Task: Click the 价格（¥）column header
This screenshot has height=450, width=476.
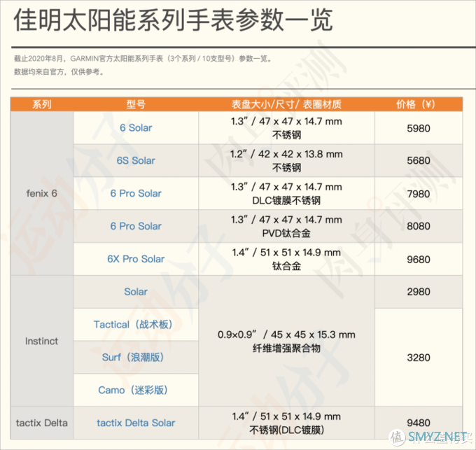Action: click(x=419, y=104)
